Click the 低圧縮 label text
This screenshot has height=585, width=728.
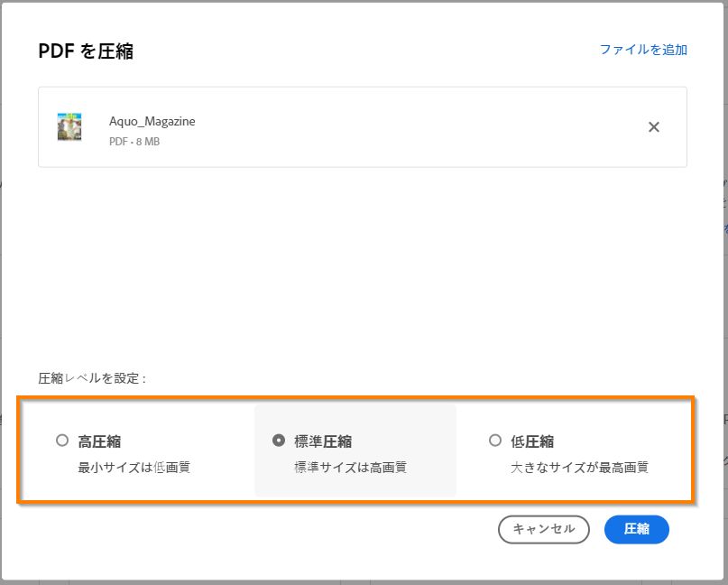tap(531, 441)
